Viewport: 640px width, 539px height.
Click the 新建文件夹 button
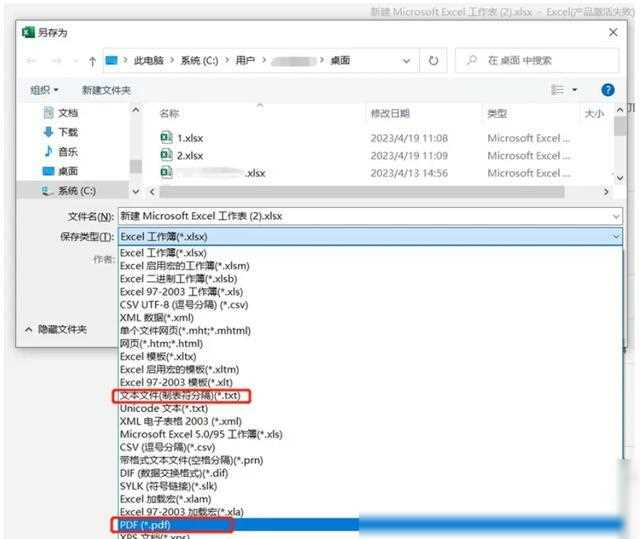point(106,90)
